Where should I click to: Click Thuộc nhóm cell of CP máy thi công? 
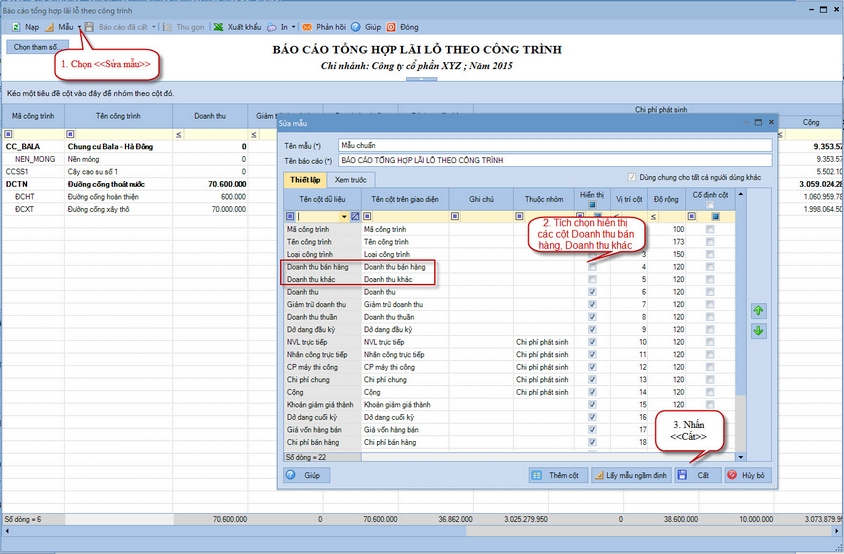[x=543, y=367]
